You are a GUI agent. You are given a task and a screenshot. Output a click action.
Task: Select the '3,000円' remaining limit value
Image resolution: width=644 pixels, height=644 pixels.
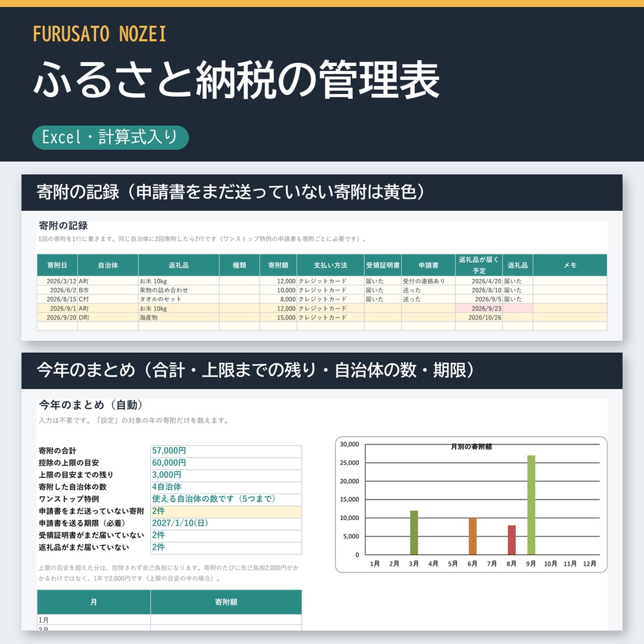point(226,475)
